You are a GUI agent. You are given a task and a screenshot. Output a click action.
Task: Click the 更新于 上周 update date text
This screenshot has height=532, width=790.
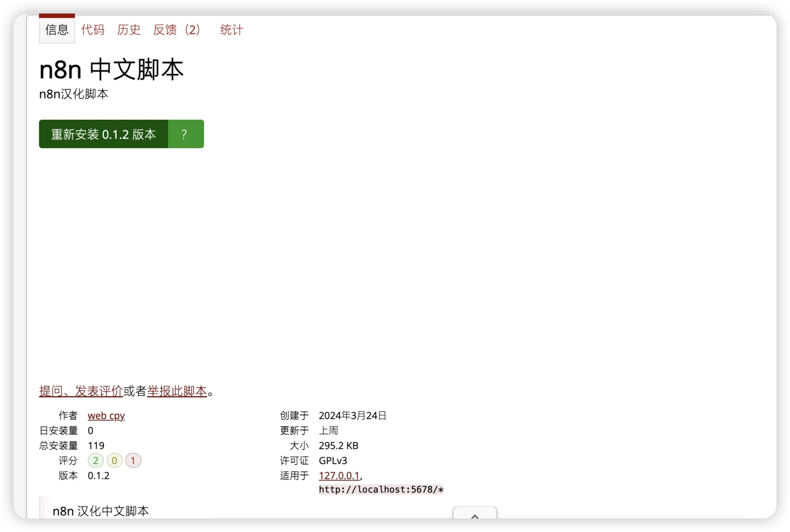coord(329,431)
